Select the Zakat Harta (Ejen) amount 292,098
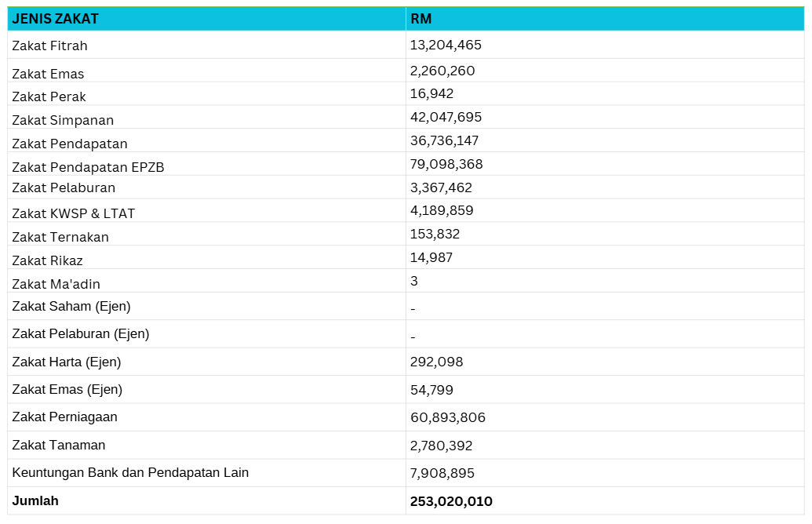 click(x=436, y=362)
